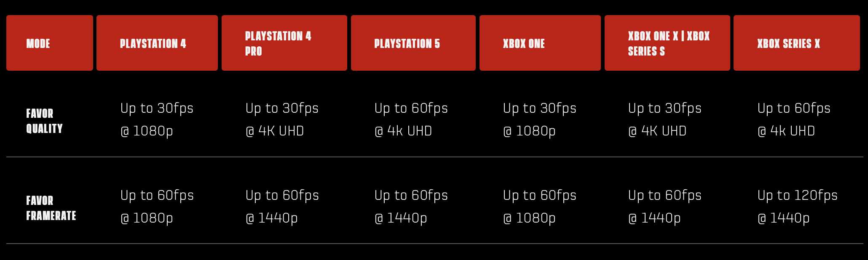Viewport: 868px width, 260px height.
Task: Click PlayStation 4 Pro Favor Framerate 1440p cell
Action: (282, 207)
